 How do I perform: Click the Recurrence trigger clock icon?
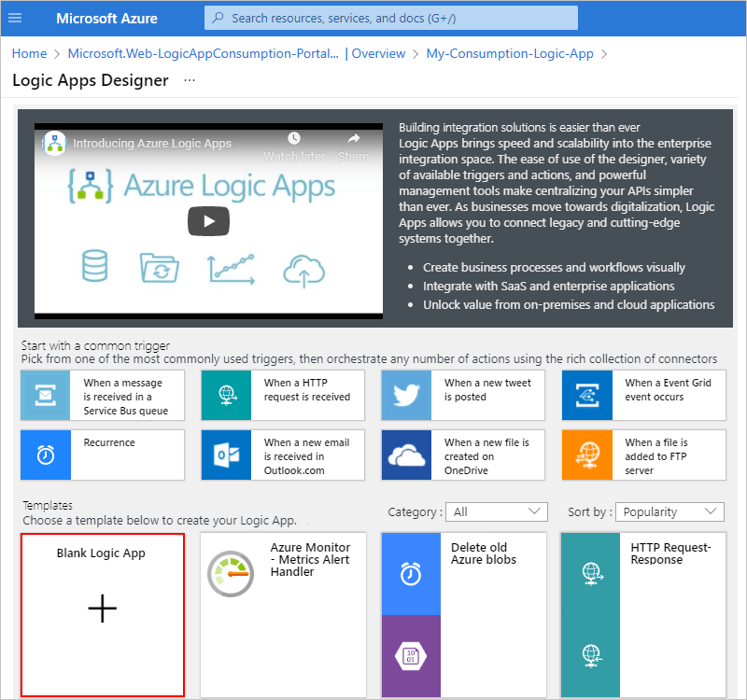coord(45,455)
